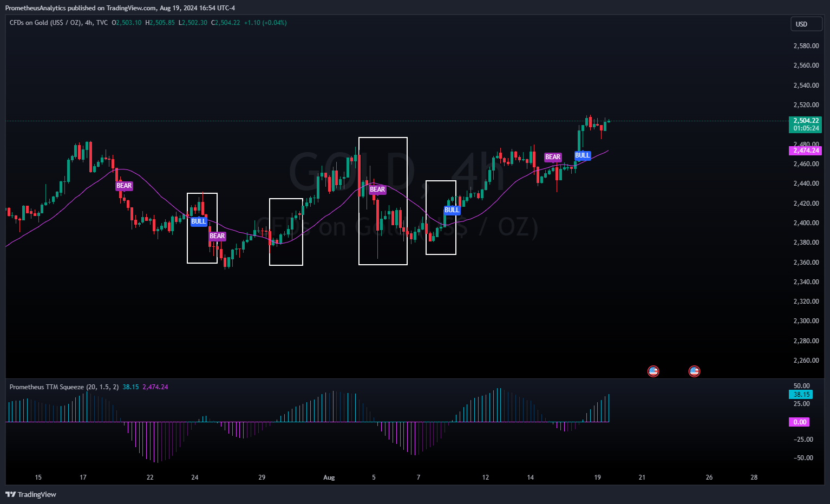Click date label 29 on time axis
The height and width of the screenshot is (504, 830).
click(262, 477)
